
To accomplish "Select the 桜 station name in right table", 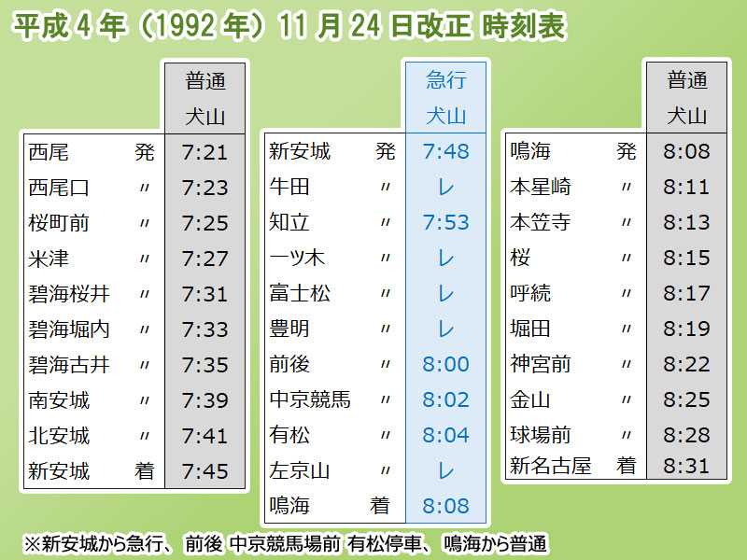I will coord(520,258).
